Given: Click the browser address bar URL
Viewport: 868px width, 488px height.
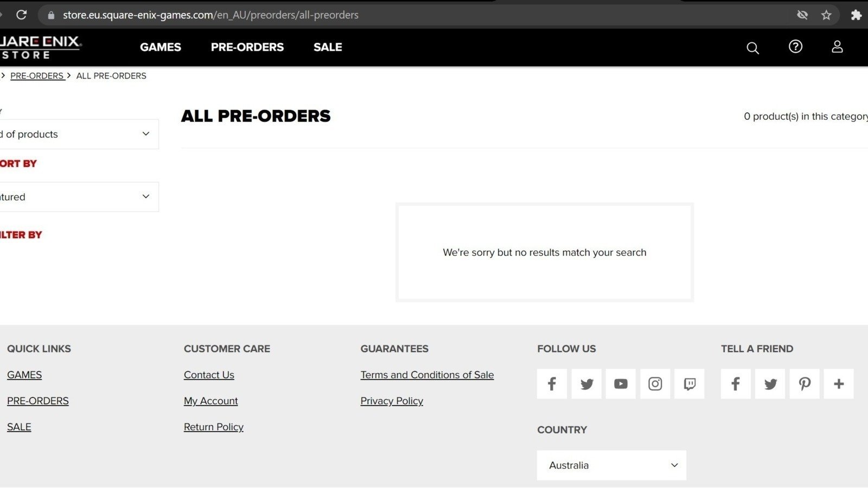Looking at the screenshot, I should tap(210, 15).
